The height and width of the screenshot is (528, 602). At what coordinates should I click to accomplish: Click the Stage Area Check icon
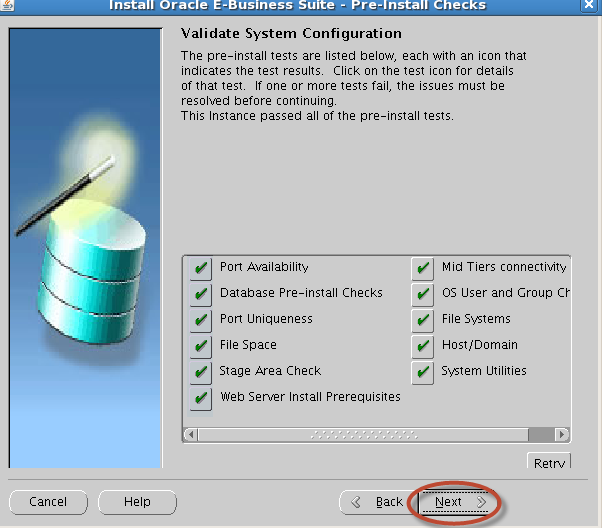201,372
